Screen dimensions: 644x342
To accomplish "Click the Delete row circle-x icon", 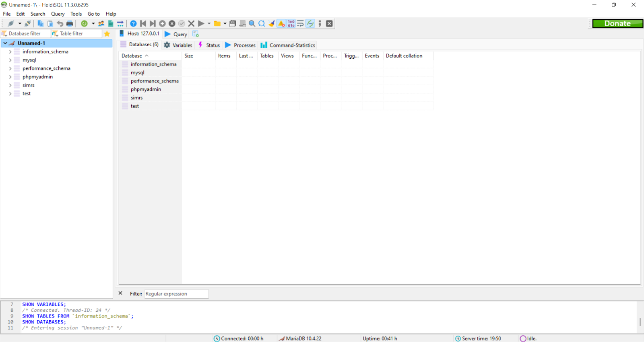I will click(172, 24).
